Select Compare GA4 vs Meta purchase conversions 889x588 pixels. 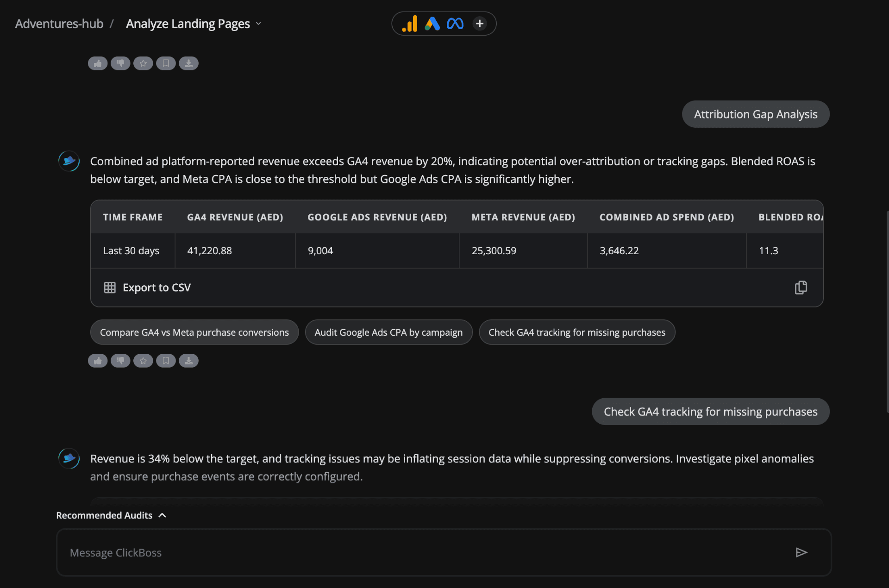coord(194,332)
